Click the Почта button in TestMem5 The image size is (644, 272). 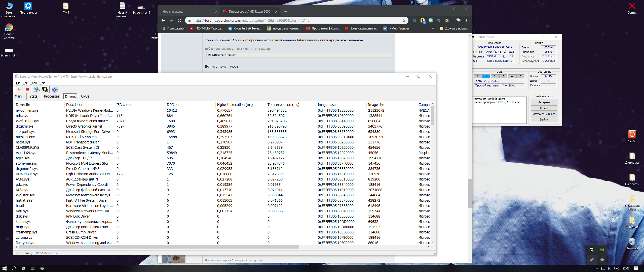544,108
